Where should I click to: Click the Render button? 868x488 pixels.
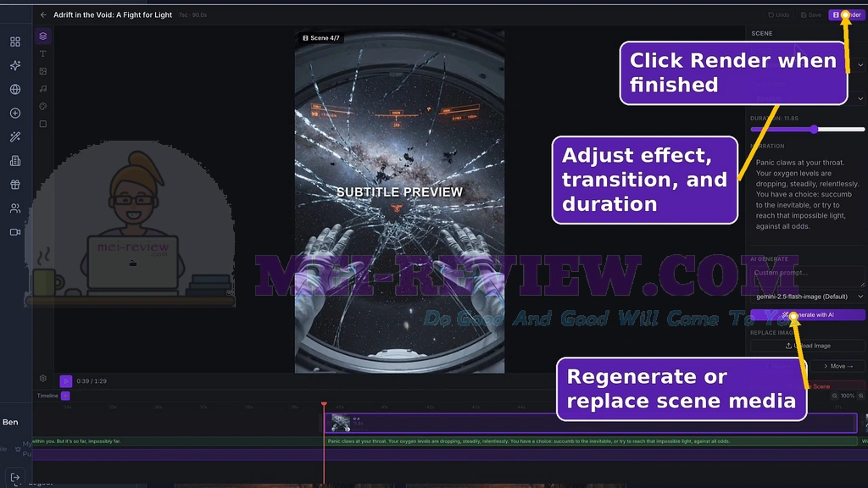pos(847,15)
